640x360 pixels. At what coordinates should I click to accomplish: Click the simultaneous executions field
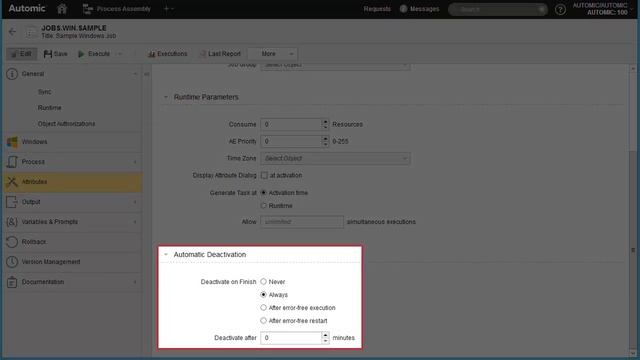pos(302,222)
